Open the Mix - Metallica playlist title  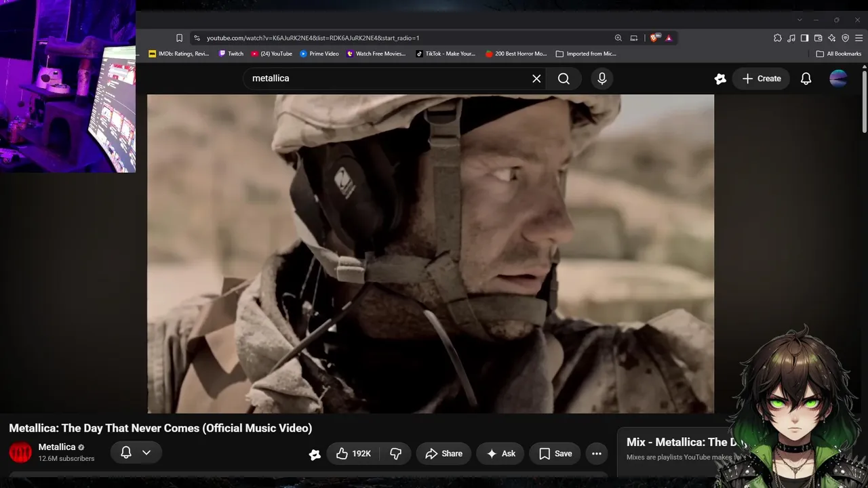[x=686, y=442]
